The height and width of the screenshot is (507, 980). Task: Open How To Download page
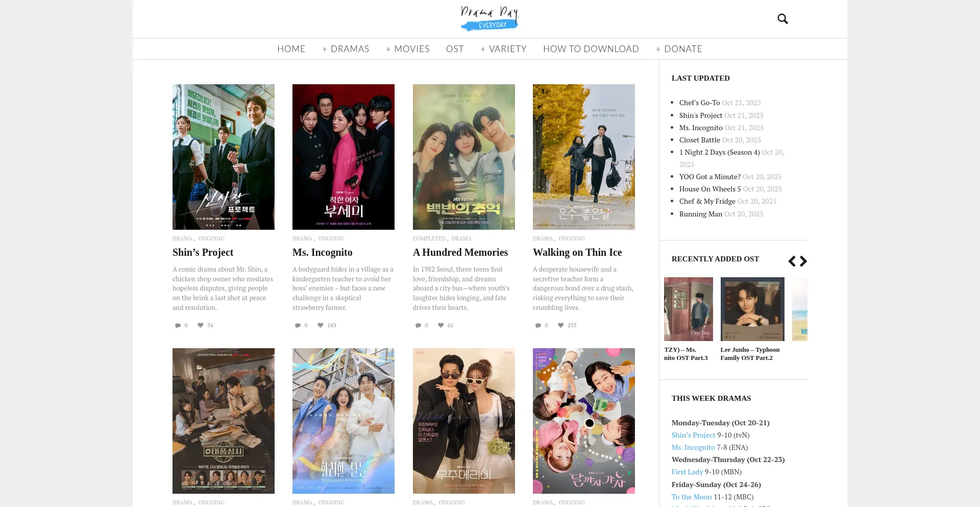point(591,49)
